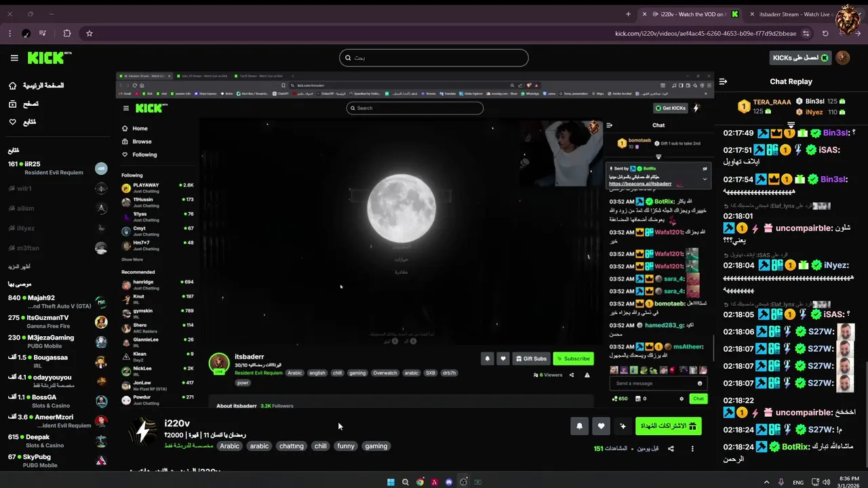Reload the page with refresh icon

825,33
